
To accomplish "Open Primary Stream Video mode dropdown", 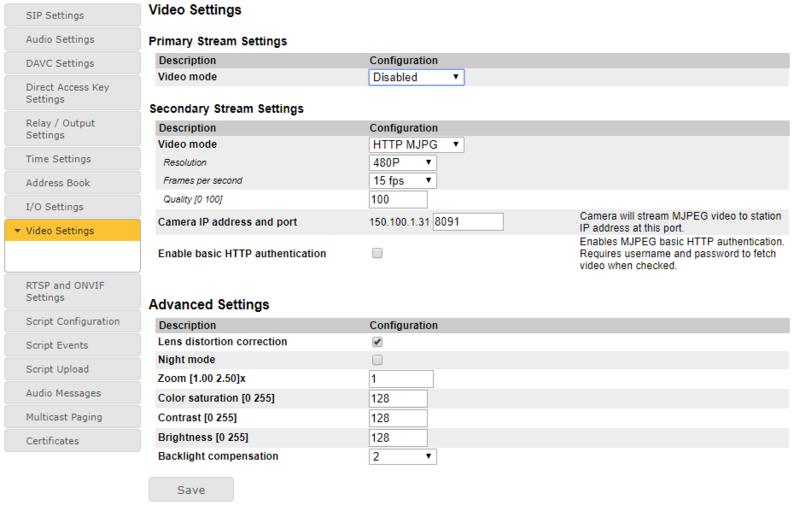I will (416, 77).
